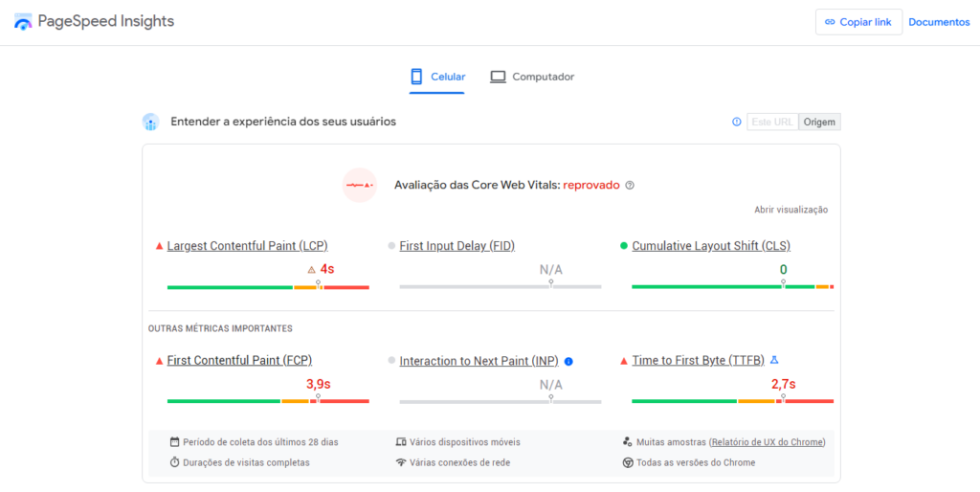Click the Durações de visitas completas text
The width and height of the screenshot is (980, 492).
click(246, 462)
